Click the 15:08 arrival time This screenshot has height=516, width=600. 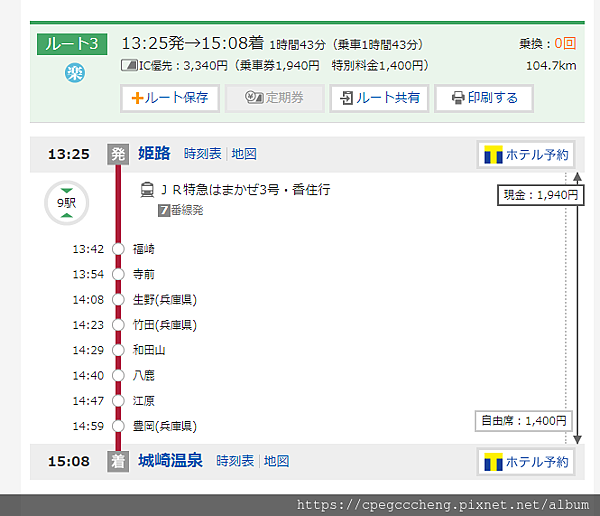(x=68, y=461)
